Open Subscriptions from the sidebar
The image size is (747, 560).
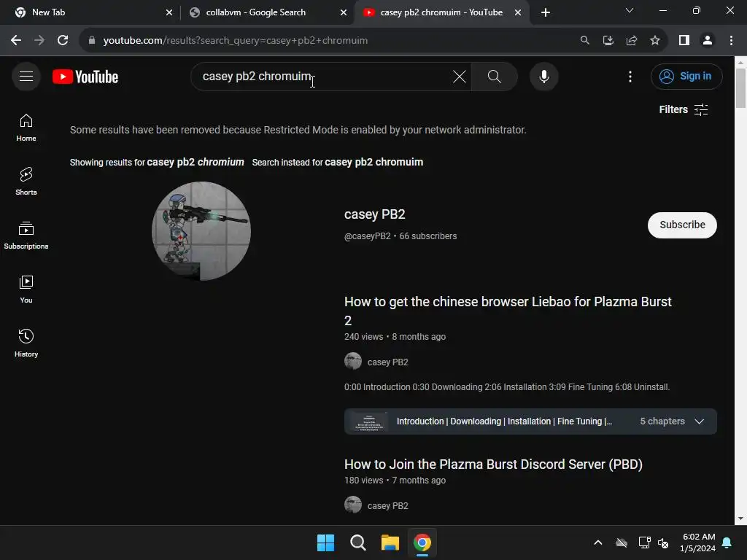[26, 236]
